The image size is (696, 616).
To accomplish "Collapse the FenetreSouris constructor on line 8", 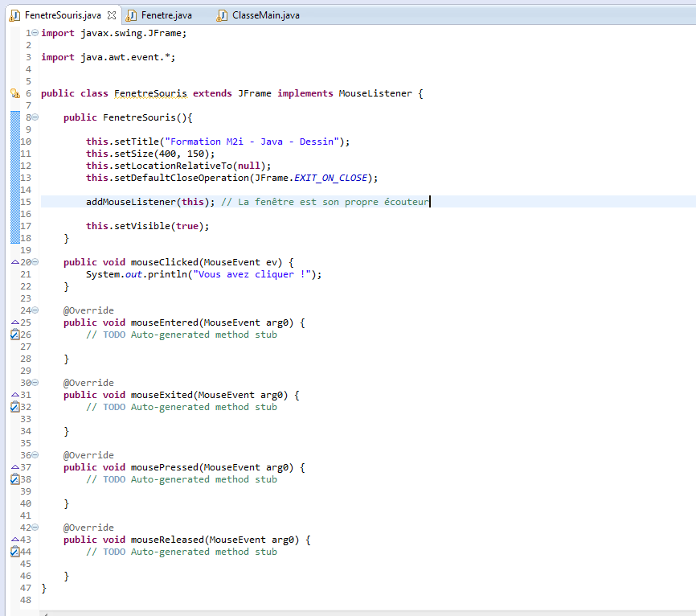I will pos(35,117).
